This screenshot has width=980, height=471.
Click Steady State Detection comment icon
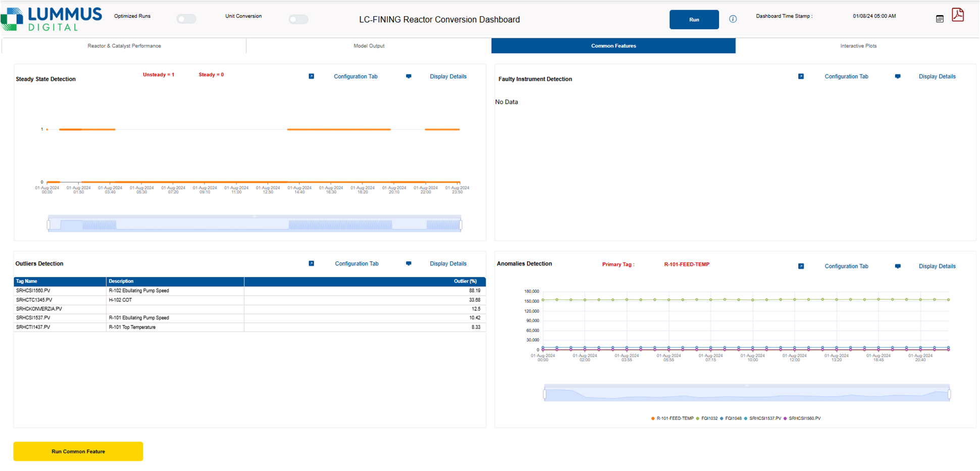(408, 76)
